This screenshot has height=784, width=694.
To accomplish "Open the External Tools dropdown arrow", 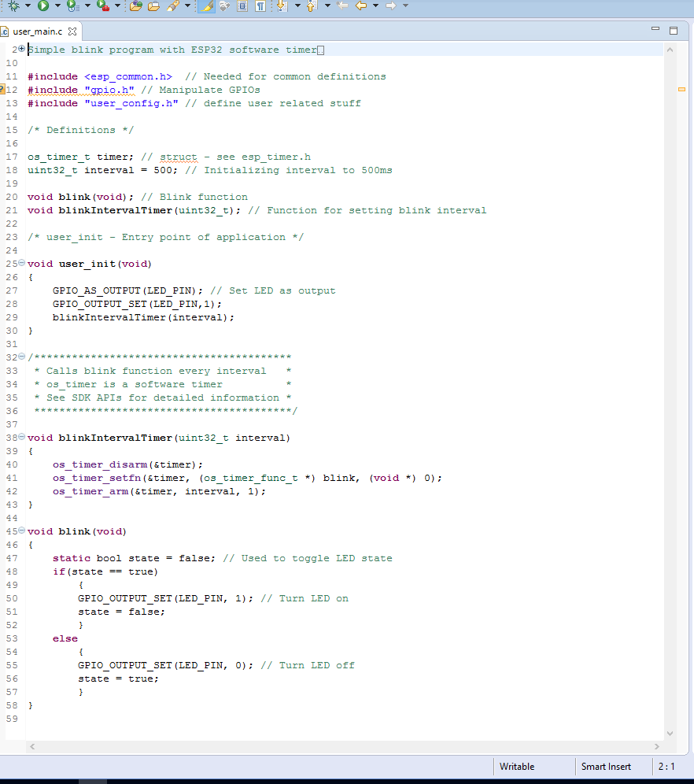I will tap(117, 6).
